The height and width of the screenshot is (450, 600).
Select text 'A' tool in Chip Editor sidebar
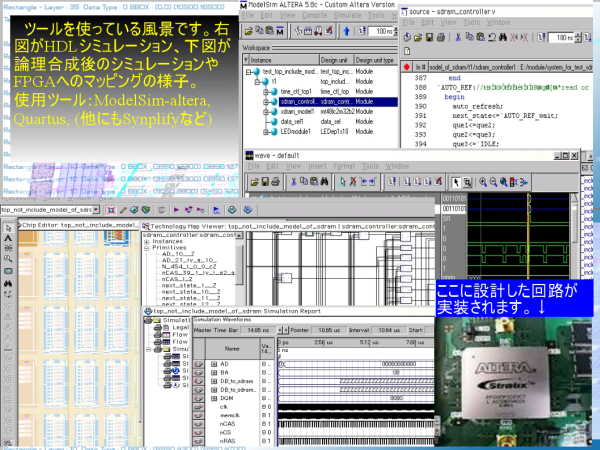(8, 238)
